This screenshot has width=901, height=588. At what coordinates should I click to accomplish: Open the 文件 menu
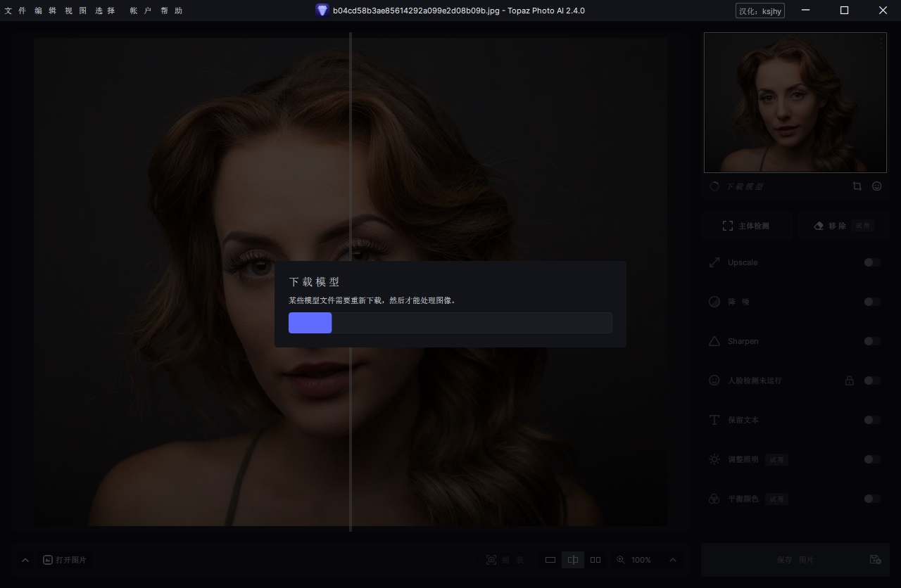tap(15, 11)
